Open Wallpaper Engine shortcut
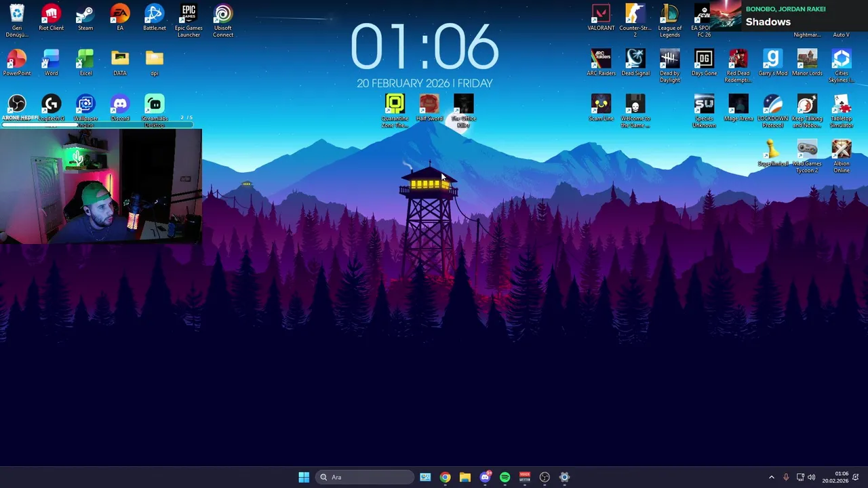This screenshot has width=868, height=488. coord(85,110)
